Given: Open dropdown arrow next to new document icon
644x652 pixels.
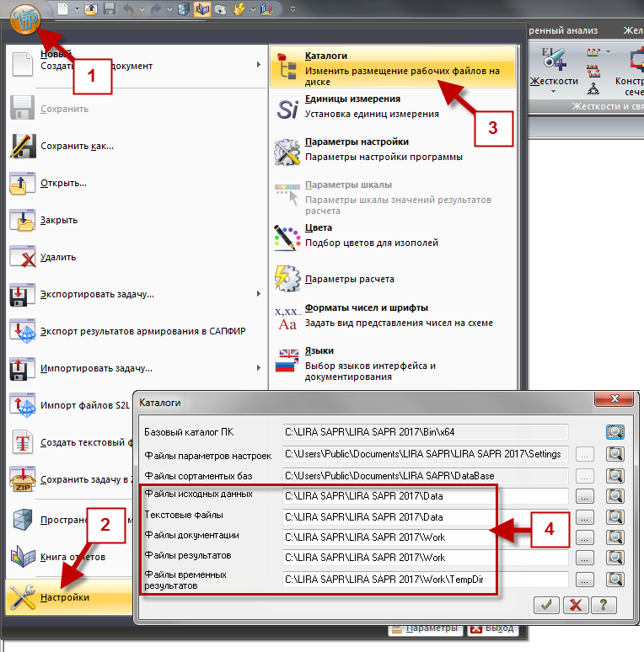Looking at the screenshot, I should point(75,9).
